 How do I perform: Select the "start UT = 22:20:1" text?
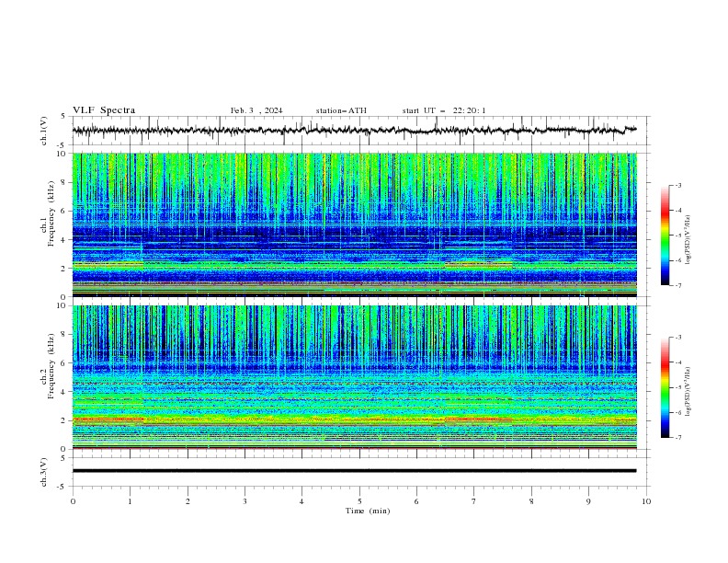click(444, 110)
